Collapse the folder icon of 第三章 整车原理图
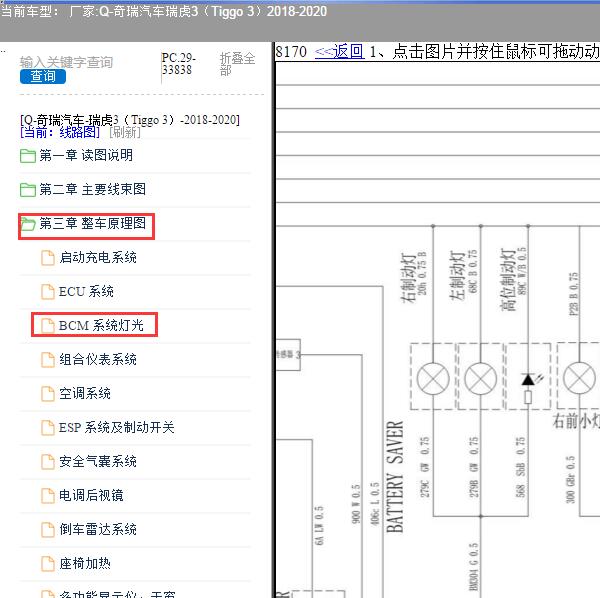Screen dimensions: 600x598 click(28, 224)
